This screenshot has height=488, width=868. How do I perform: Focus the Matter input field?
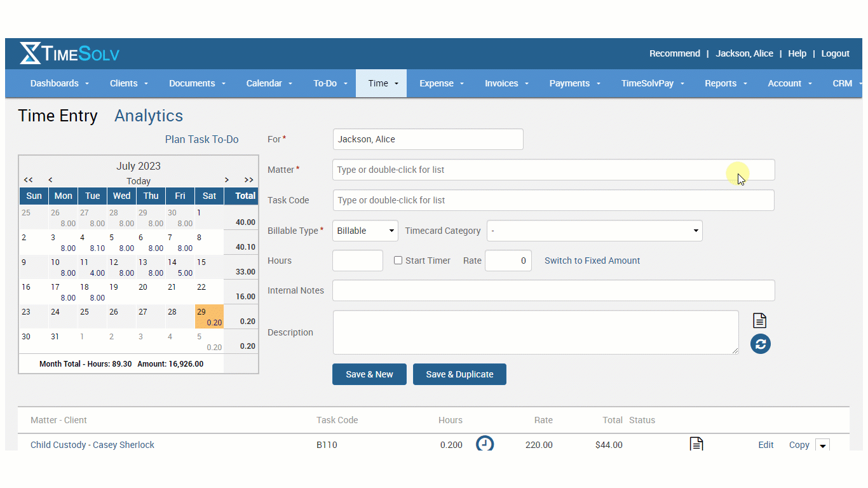click(553, 170)
